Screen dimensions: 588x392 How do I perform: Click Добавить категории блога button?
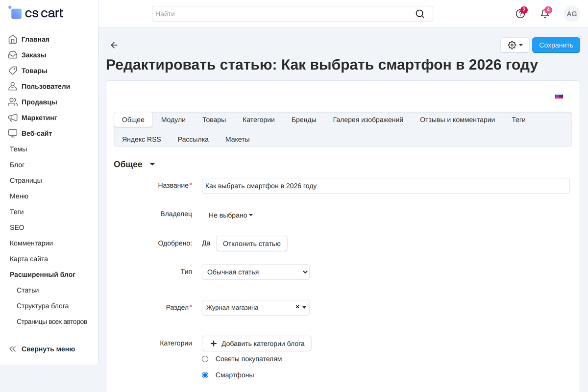(x=257, y=343)
